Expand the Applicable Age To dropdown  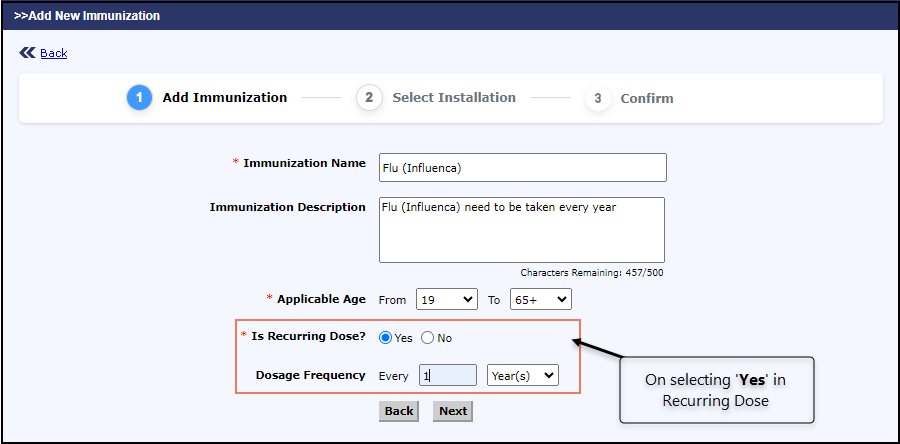coord(541,299)
